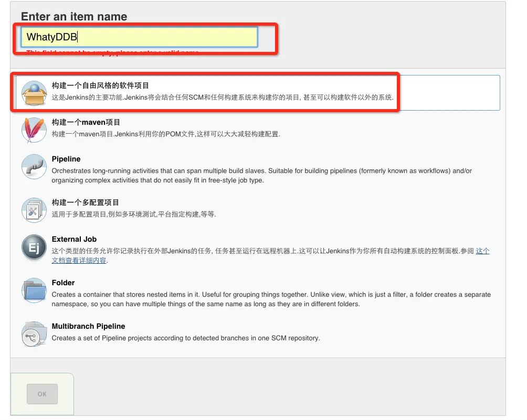527x420 pixels.
Task: Select the Pipeline pipe icon
Action: tap(34, 167)
